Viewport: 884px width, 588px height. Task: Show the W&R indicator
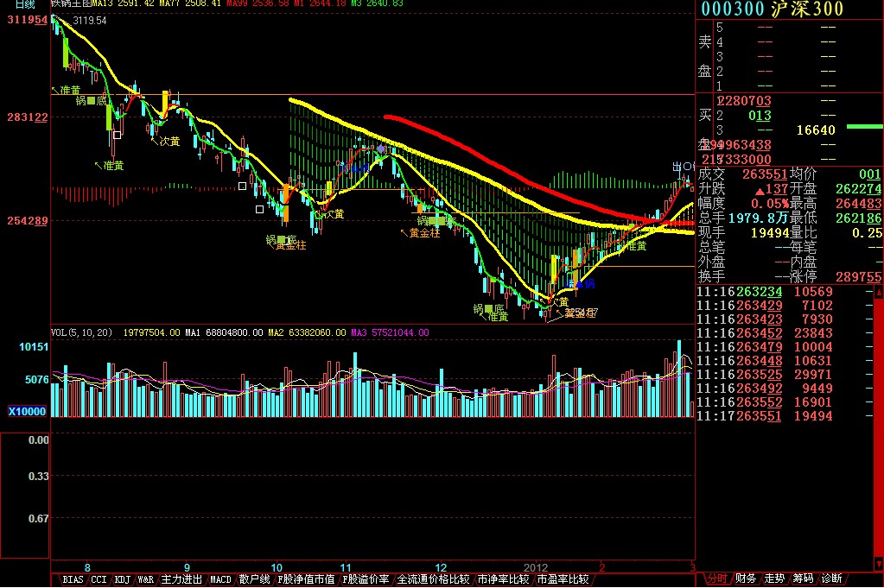tap(146, 579)
